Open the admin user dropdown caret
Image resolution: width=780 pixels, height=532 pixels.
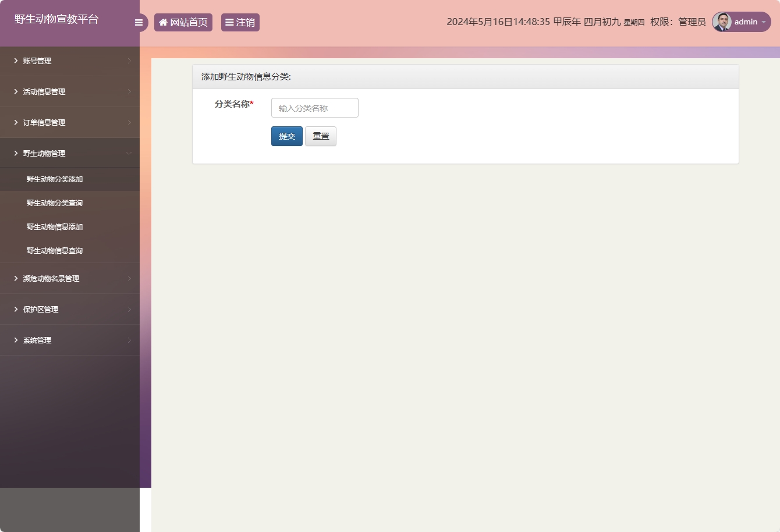coord(764,22)
